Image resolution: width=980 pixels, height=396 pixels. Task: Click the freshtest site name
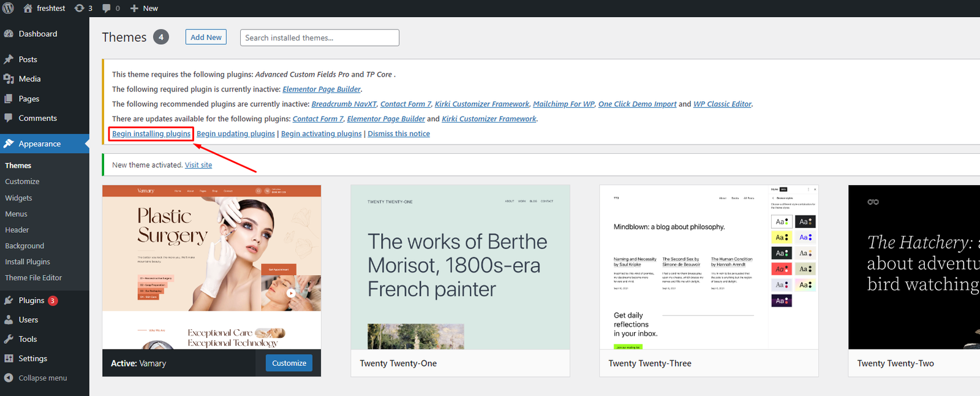pyautogui.click(x=51, y=8)
